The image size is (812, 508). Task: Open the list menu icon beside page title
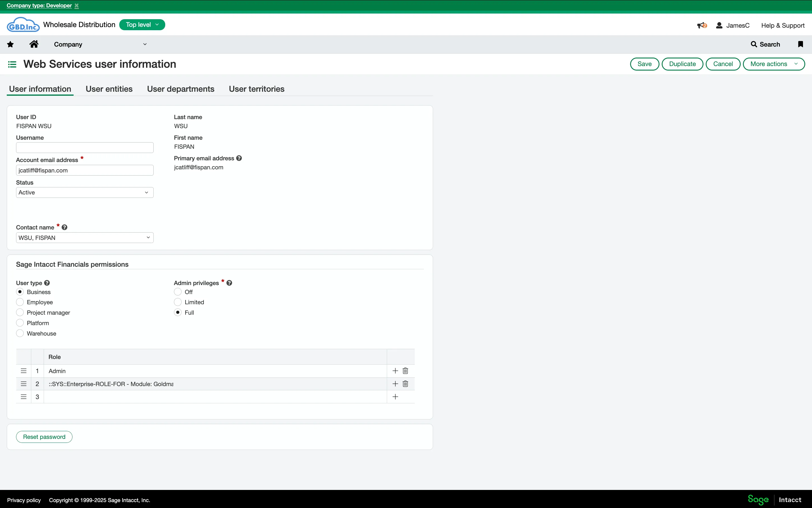coord(12,64)
